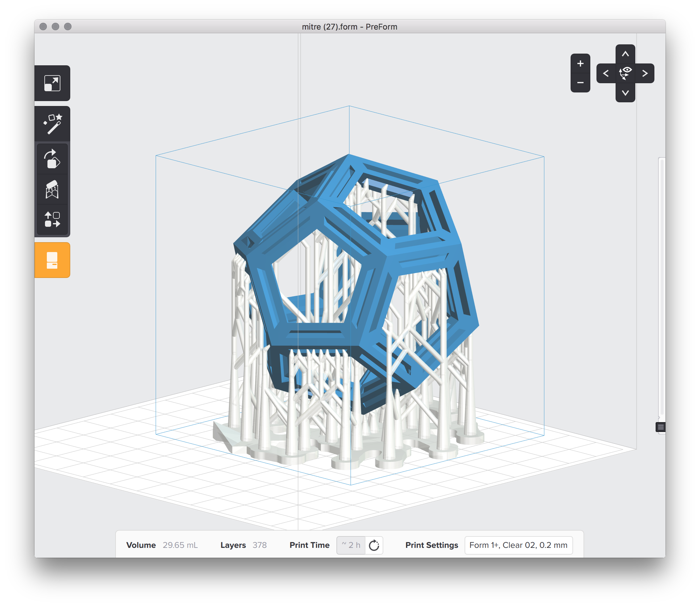Screen dimensions: 700x607
Task: Refresh the print time estimate
Action: click(x=374, y=545)
